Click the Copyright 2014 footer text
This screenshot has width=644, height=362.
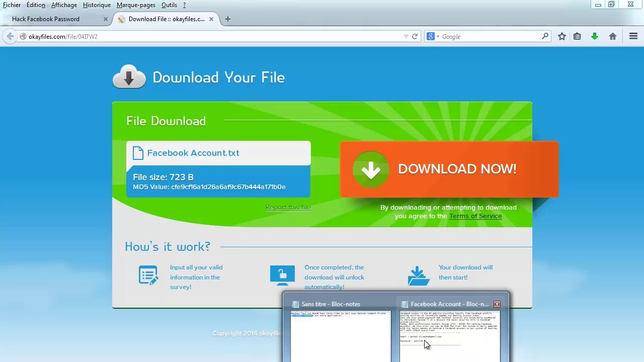pos(247,333)
